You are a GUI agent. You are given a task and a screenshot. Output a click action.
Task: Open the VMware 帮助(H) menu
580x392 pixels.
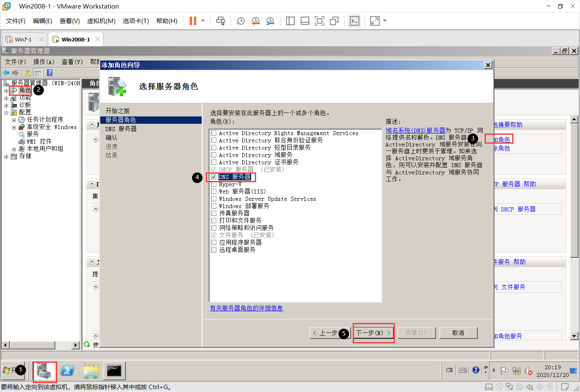click(167, 21)
